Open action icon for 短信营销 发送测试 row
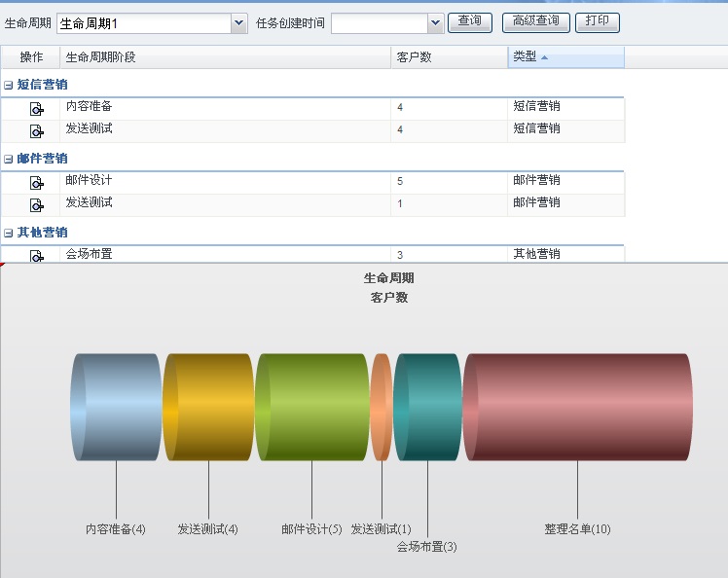This screenshot has height=578, width=728. (37, 131)
